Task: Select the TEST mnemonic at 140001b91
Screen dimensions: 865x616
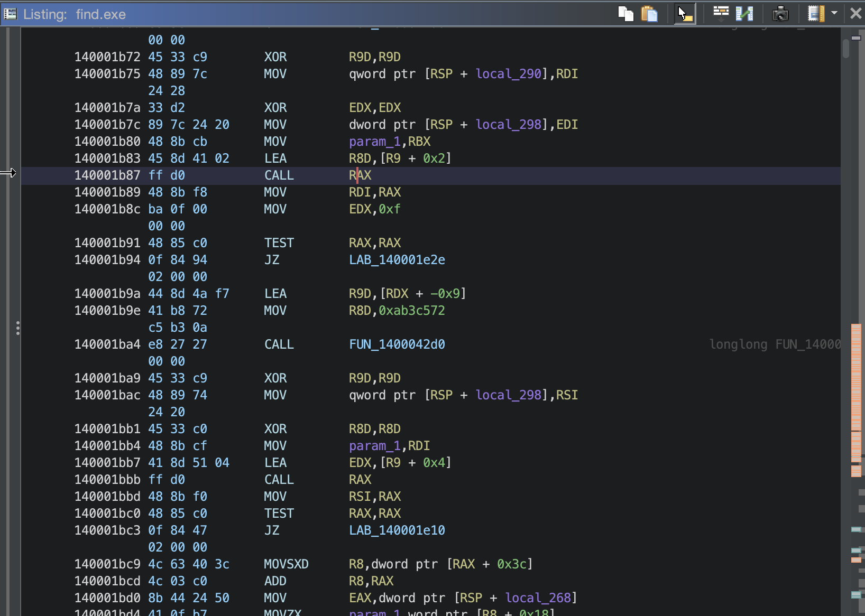Action: (279, 243)
